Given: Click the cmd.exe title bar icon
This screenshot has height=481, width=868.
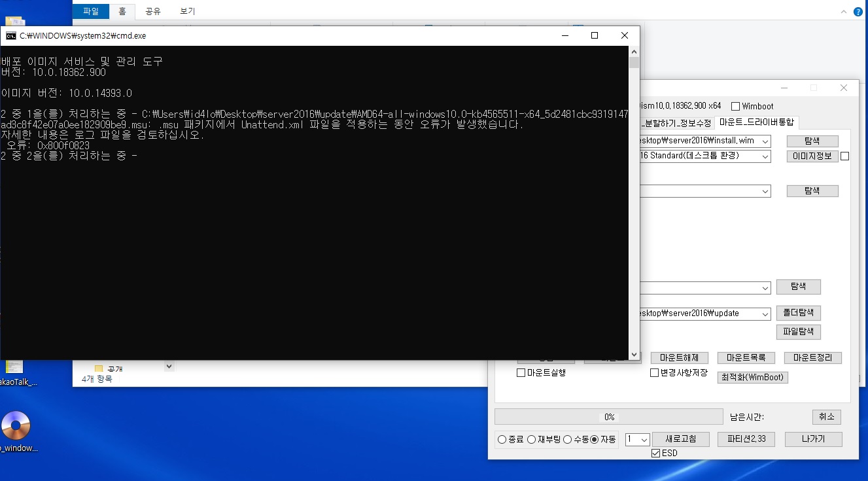Looking at the screenshot, I should [x=10, y=36].
